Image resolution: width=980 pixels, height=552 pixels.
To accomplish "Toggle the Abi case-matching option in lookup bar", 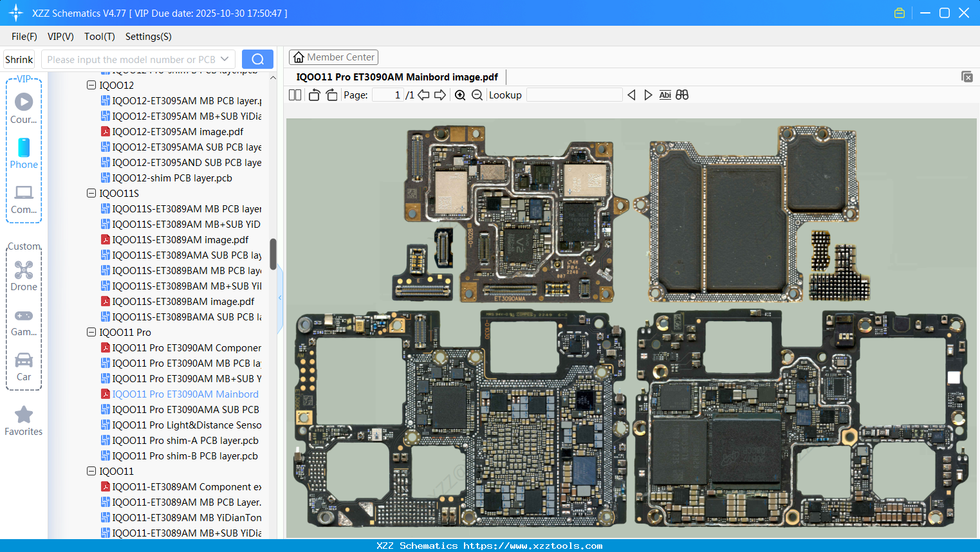I will [665, 95].
